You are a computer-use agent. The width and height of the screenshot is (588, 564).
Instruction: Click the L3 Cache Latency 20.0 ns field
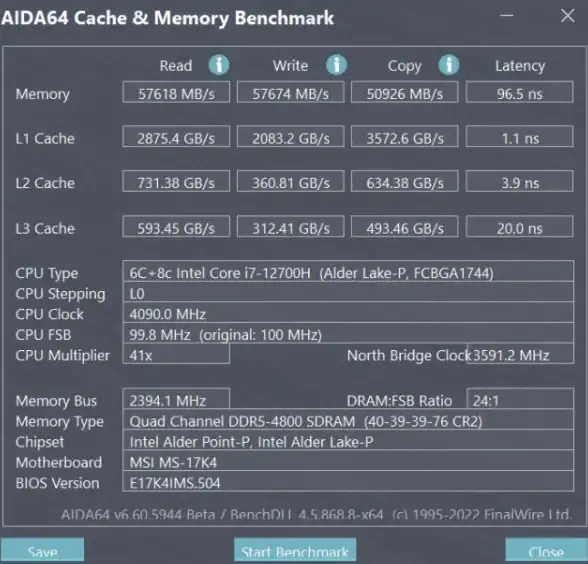[x=519, y=226]
